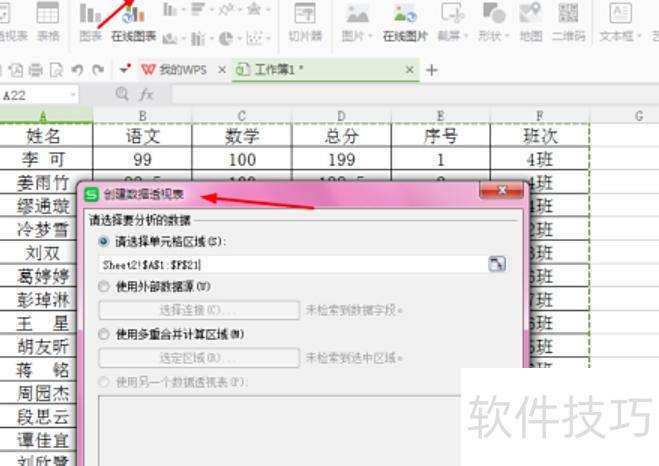
Task: Close the 创建数据透视表 dialog
Action: (502, 190)
